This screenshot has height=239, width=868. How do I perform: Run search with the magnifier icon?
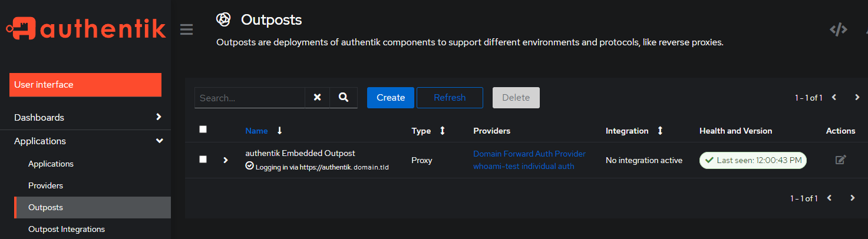pyautogui.click(x=344, y=98)
